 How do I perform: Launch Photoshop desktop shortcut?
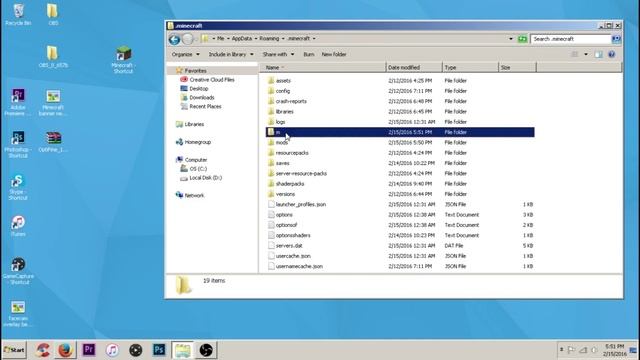tap(18, 144)
